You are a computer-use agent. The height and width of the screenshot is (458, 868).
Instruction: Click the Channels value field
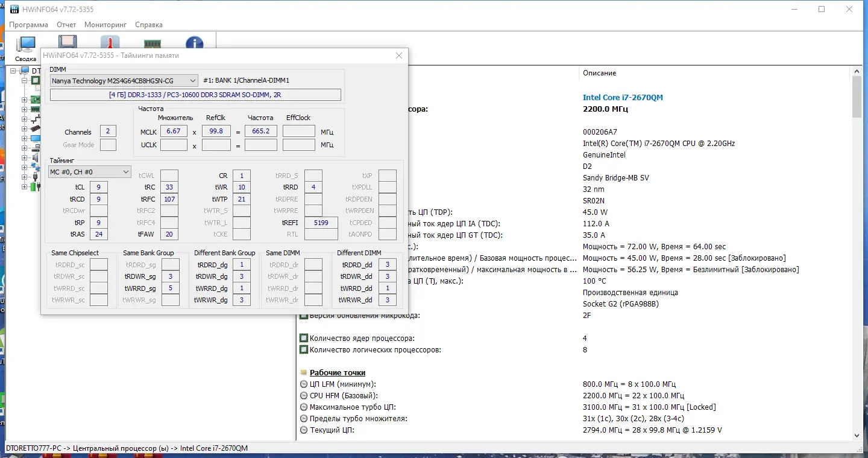coord(108,132)
